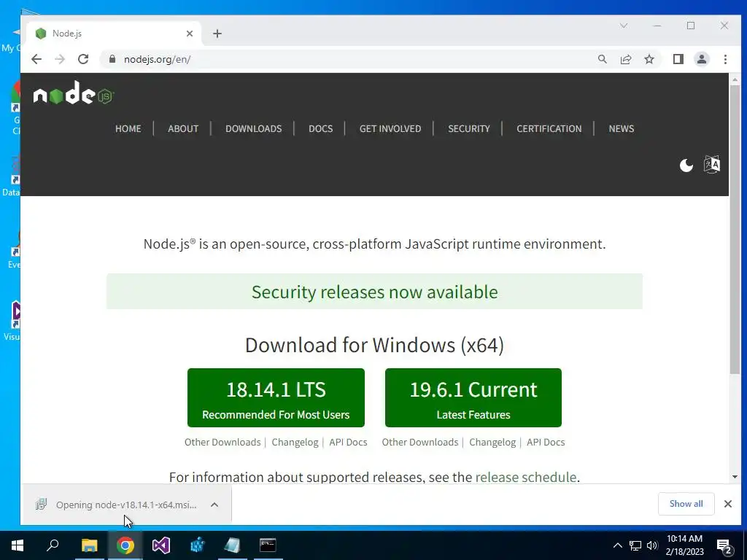Open Chrome side panel icon
The height and width of the screenshot is (560, 747).
point(678,59)
